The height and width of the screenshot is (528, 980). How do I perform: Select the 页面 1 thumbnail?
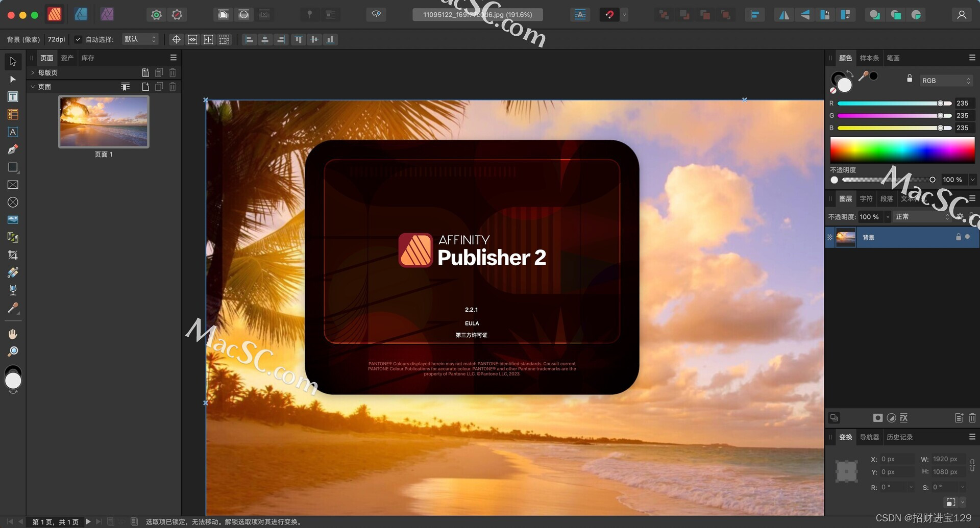click(x=104, y=121)
